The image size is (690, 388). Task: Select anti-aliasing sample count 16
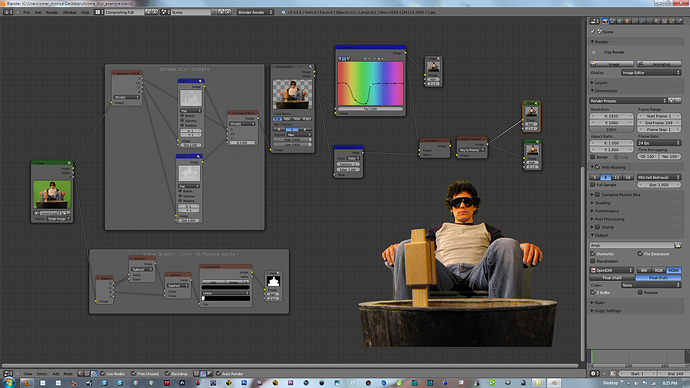pyautogui.click(x=628, y=177)
